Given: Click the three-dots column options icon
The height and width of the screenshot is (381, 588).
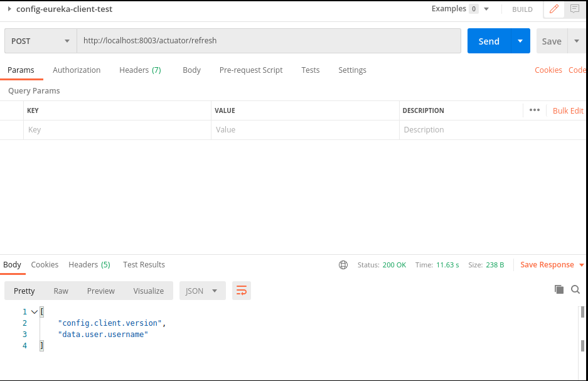Looking at the screenshot, I should click(x=535, y=110).
